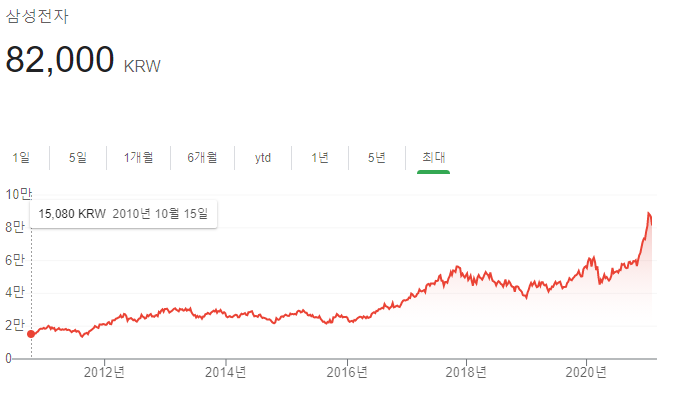Select the 1일 time range tab

[21, 157]
